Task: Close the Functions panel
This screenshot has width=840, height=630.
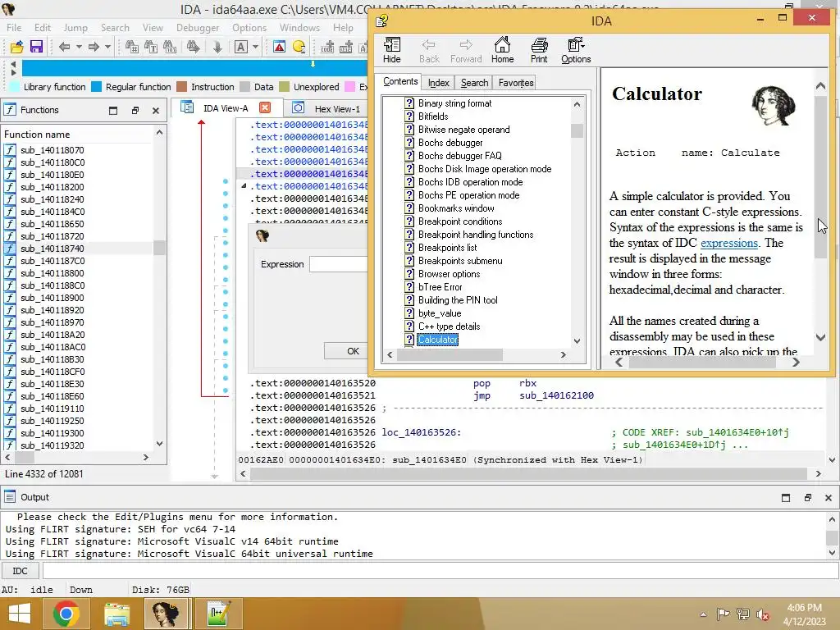Action: click(156, 111)
